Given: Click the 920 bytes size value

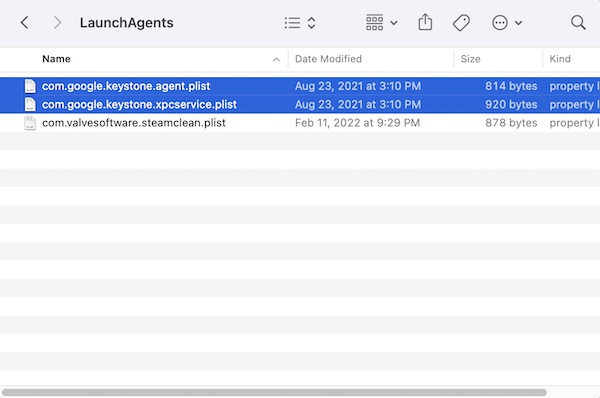Looking at the screenshot, I should [511, 104].
